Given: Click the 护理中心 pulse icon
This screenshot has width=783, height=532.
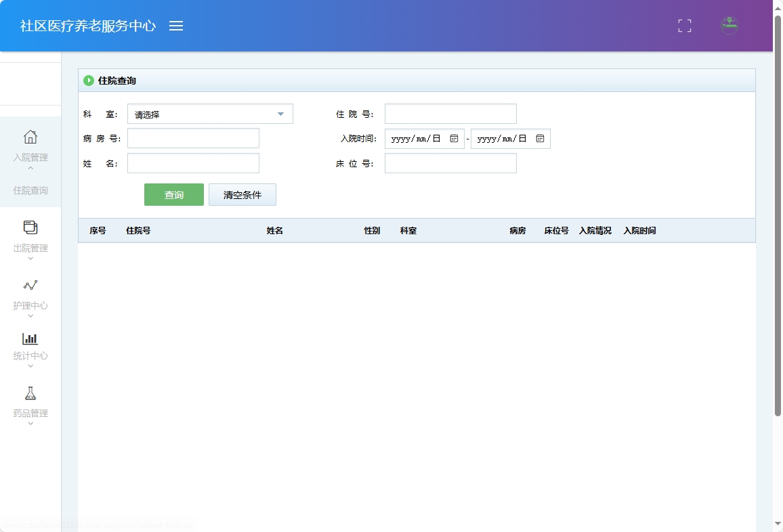Looking at the screenshot, I should (30, 285).
